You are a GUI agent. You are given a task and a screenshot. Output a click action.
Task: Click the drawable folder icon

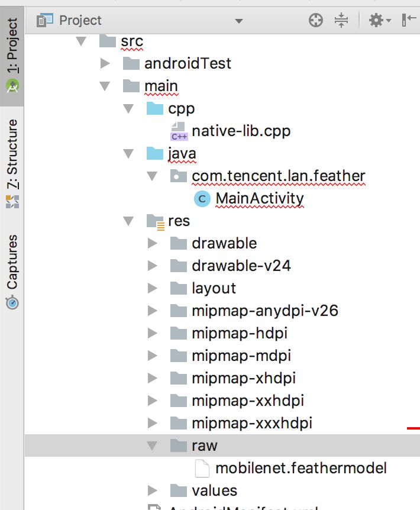[x=179, y=243]
